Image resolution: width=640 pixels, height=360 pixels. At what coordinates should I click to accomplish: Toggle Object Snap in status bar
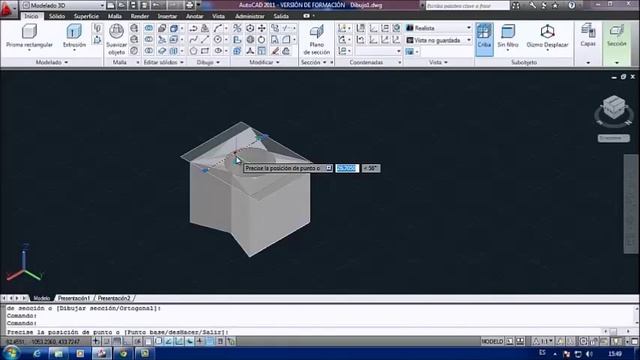click(148, 341)
